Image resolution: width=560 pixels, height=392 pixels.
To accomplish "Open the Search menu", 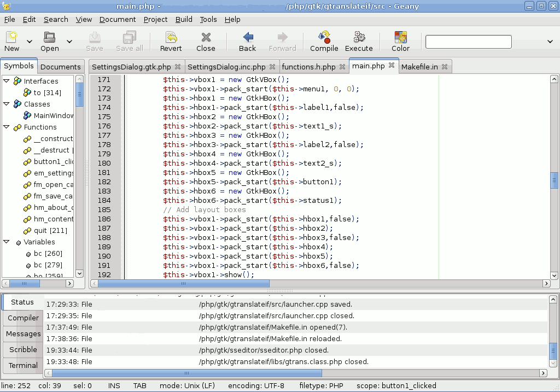I will pyautogui.click(x=56, y=19).
